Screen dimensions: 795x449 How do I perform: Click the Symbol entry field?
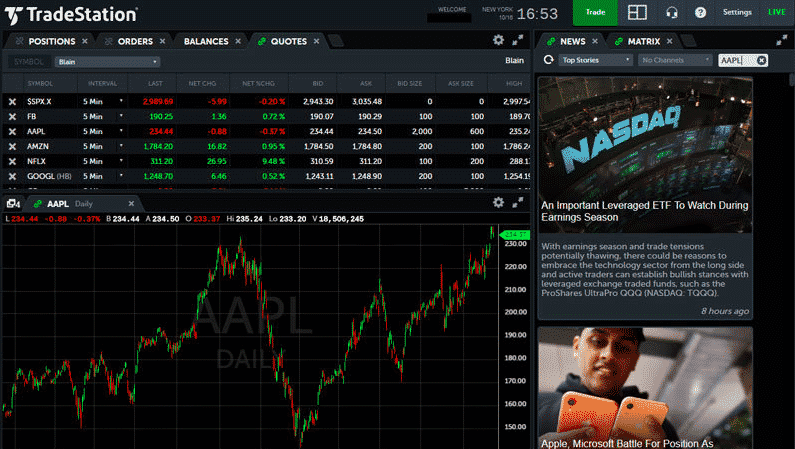pos(29,62)
